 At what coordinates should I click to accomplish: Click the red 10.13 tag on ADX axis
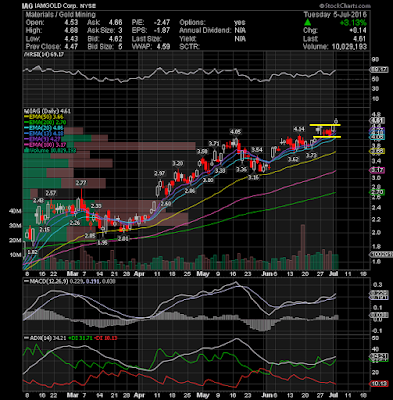click(379, 384)
